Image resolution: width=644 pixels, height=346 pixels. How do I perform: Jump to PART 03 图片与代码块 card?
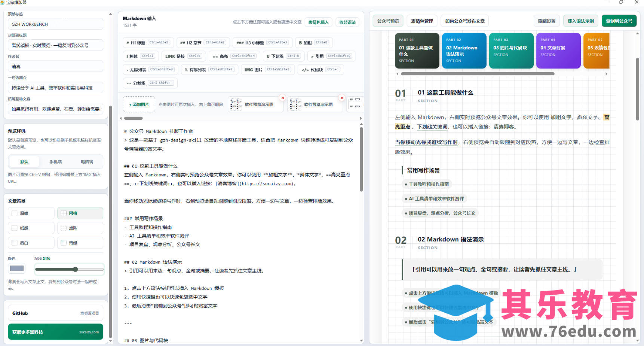[511, 51]
